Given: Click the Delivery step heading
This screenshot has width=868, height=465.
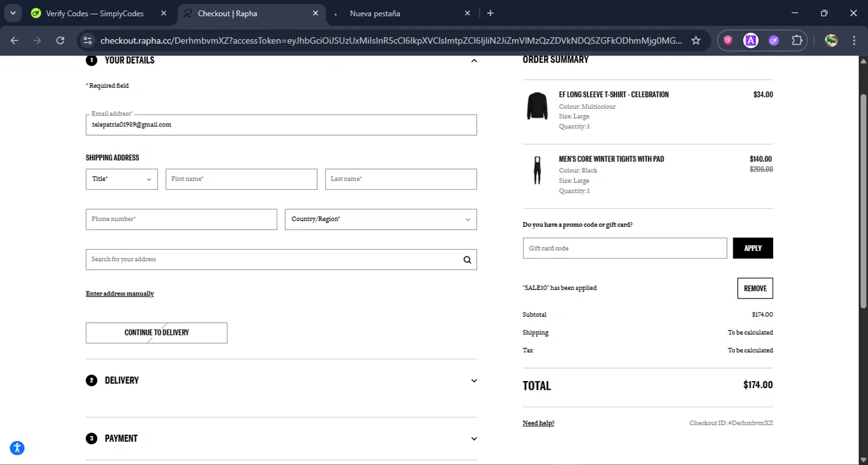Looking at the screenshot, I should pos(122,381).
